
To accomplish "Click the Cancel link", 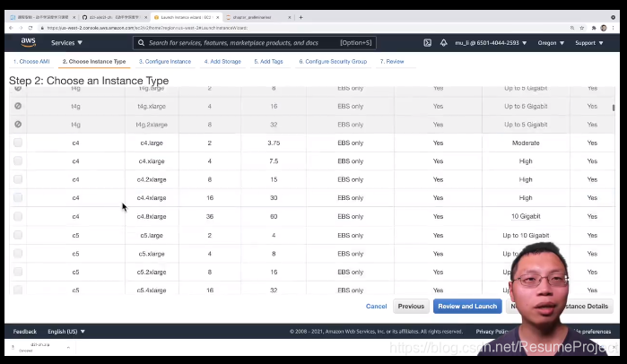I will [x=376, y=306].
